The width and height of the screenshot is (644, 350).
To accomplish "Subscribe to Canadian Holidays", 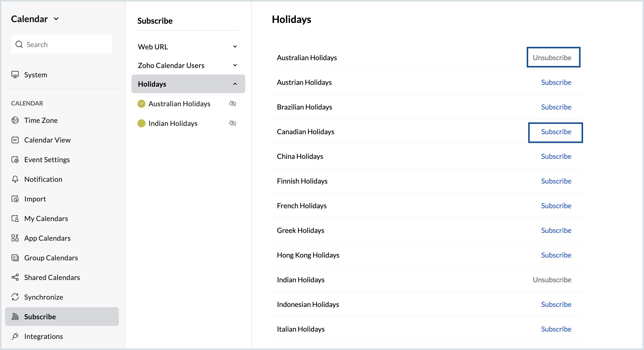I will click(556, 131).
